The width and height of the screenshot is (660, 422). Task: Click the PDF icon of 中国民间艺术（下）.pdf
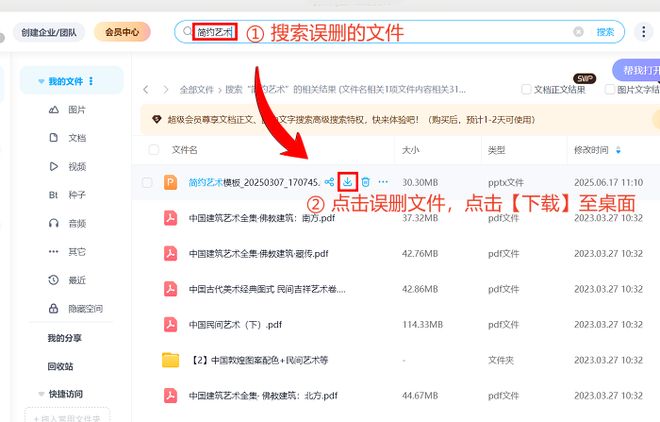pos(170,324)
